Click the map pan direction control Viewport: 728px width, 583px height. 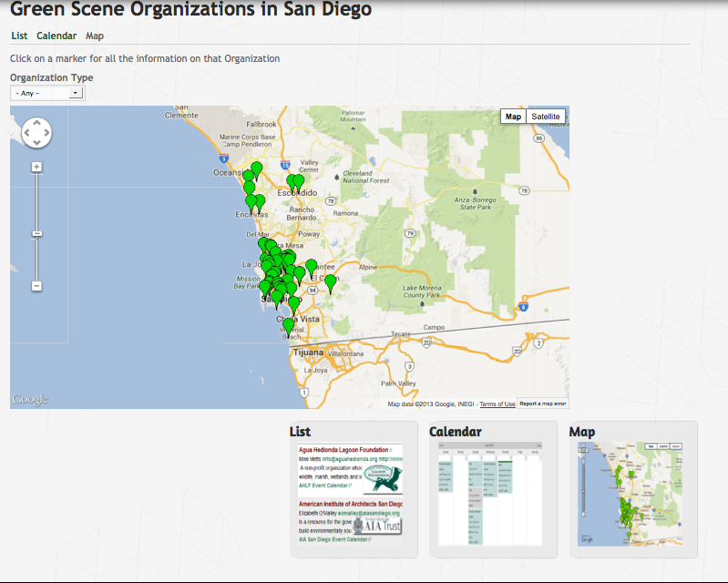point(36,132)
